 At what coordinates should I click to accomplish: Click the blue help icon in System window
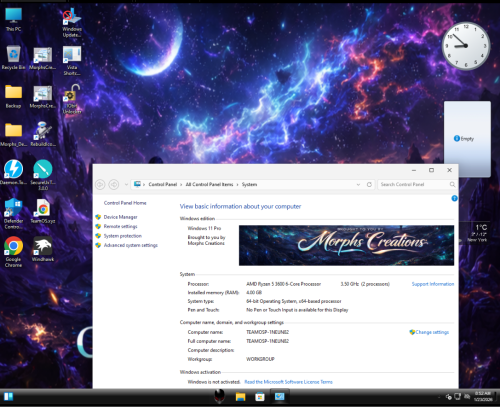[x=454, y=198]
